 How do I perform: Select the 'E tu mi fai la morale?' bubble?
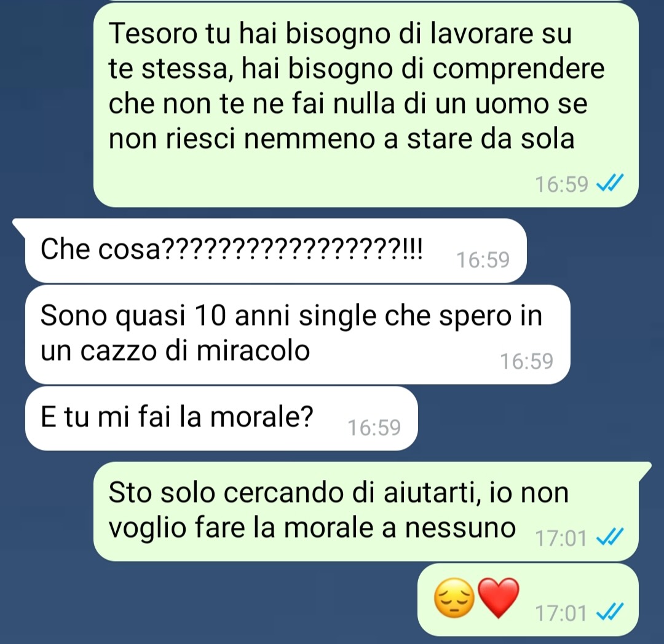221,418
